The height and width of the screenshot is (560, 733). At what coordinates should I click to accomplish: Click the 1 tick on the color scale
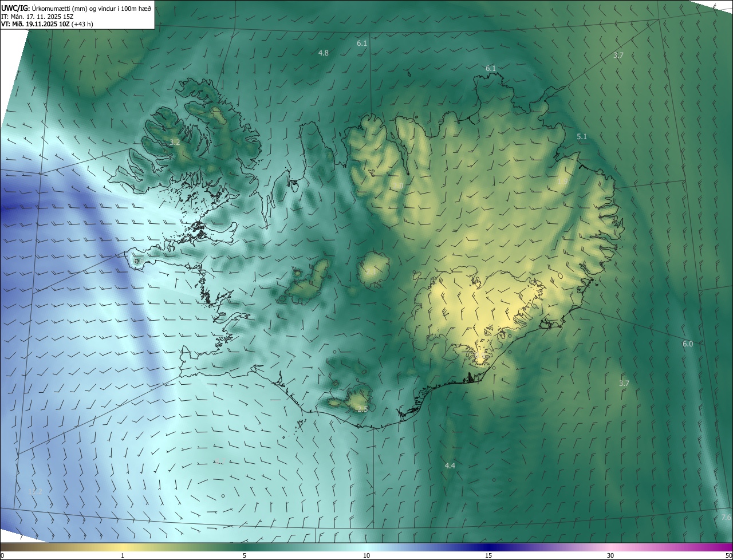coord(123,555)
